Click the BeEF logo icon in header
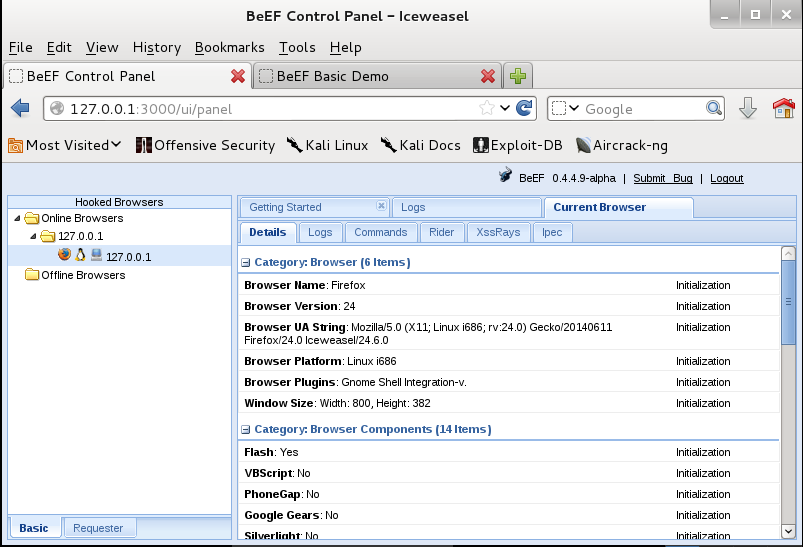Viewport: 803px width, 547px height. (505, 175)
